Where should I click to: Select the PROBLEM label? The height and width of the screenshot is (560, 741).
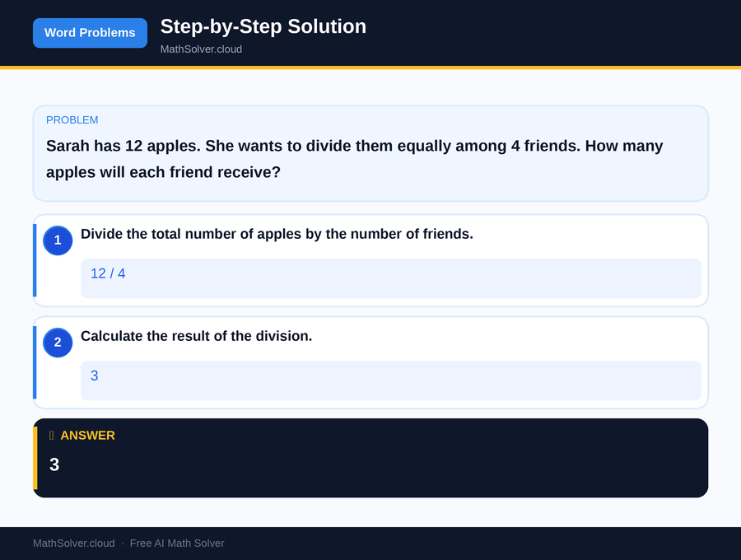tap(72, 119)
